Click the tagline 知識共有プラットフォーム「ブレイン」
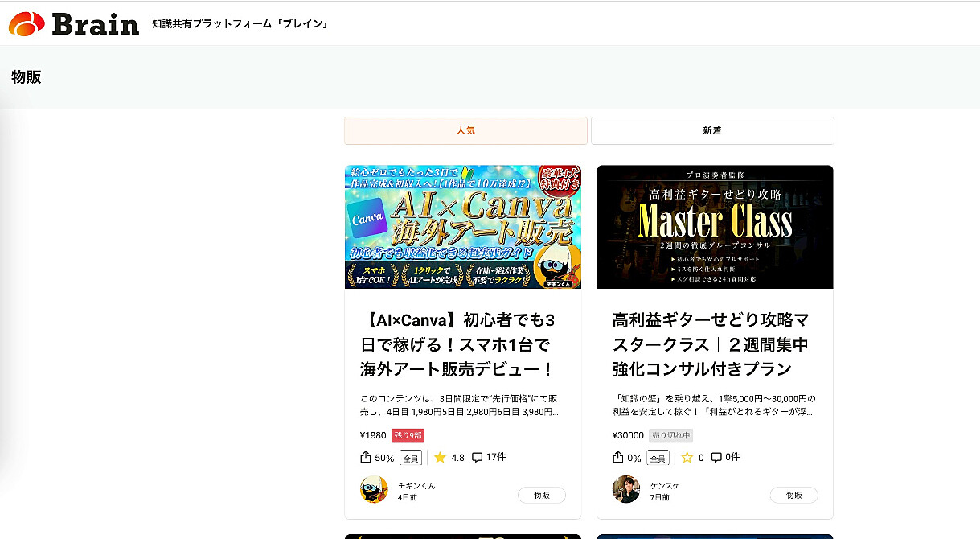Viewport: 980px width, 539px height. 240,24
